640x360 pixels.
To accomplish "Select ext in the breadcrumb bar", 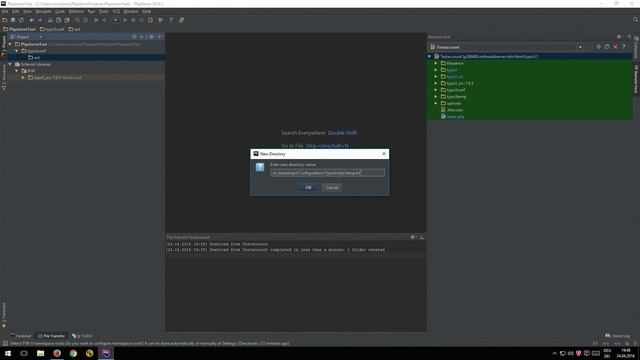I will point(75,29).
